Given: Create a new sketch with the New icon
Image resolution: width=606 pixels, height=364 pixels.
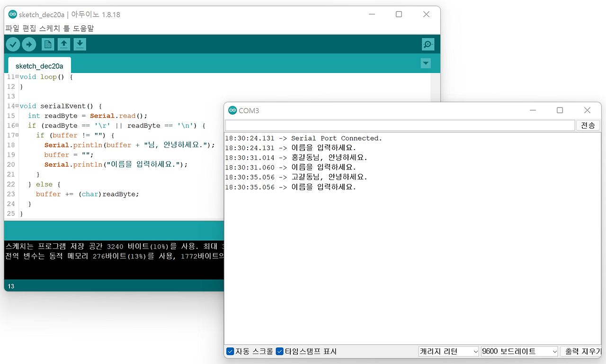Looking at the screenshot, I should coord(48,44).
